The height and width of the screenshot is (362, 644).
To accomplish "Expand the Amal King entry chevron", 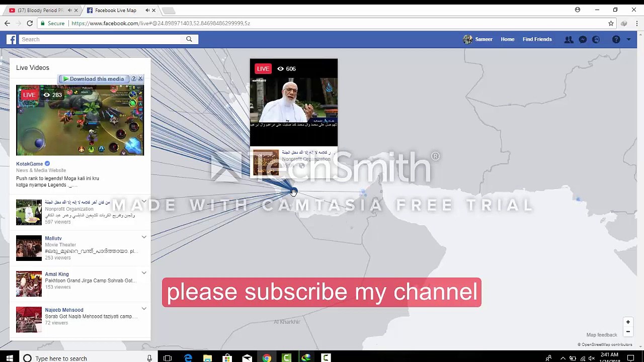I will click(x=144, y=273).
